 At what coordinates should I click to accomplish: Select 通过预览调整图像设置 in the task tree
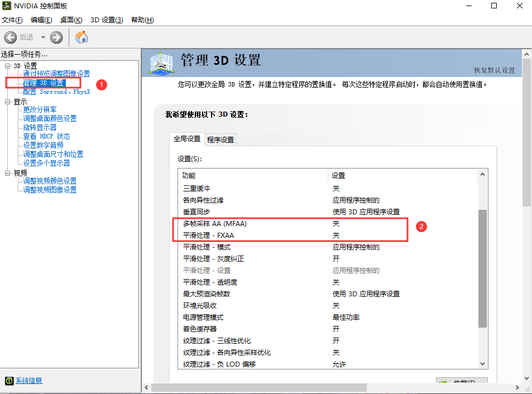coord(56,74)
